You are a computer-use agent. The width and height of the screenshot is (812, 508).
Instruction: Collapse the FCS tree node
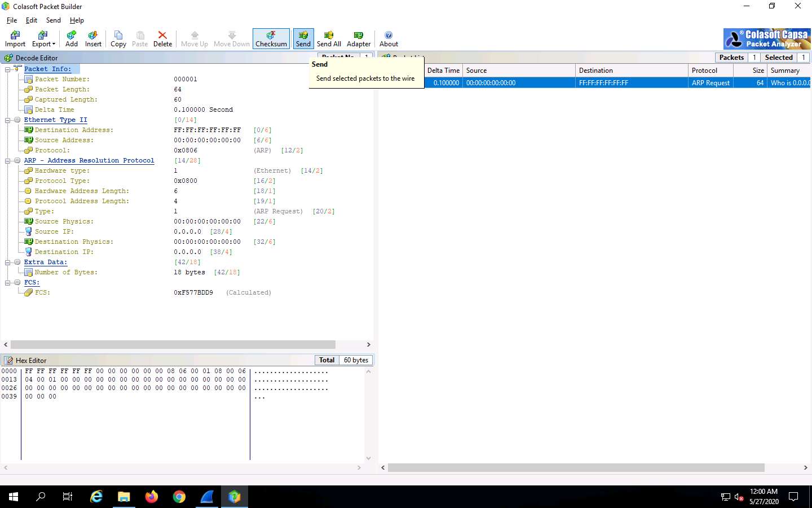pos(8,283)
